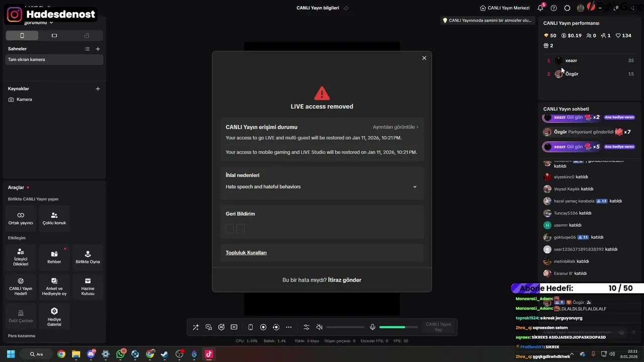Click the share arrow beside Yayın bilgileri
This screenshot has height=362, width=644.
[x=346, y=8]
